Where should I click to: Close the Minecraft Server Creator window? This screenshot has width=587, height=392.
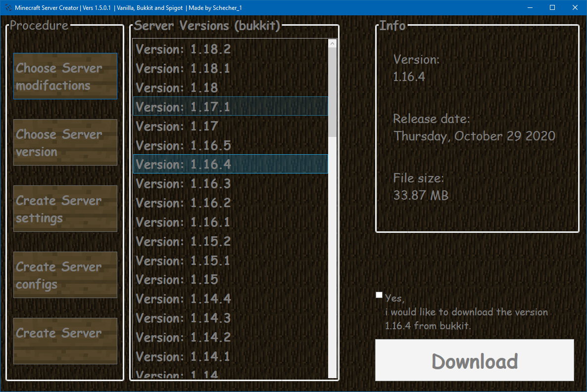575,7
